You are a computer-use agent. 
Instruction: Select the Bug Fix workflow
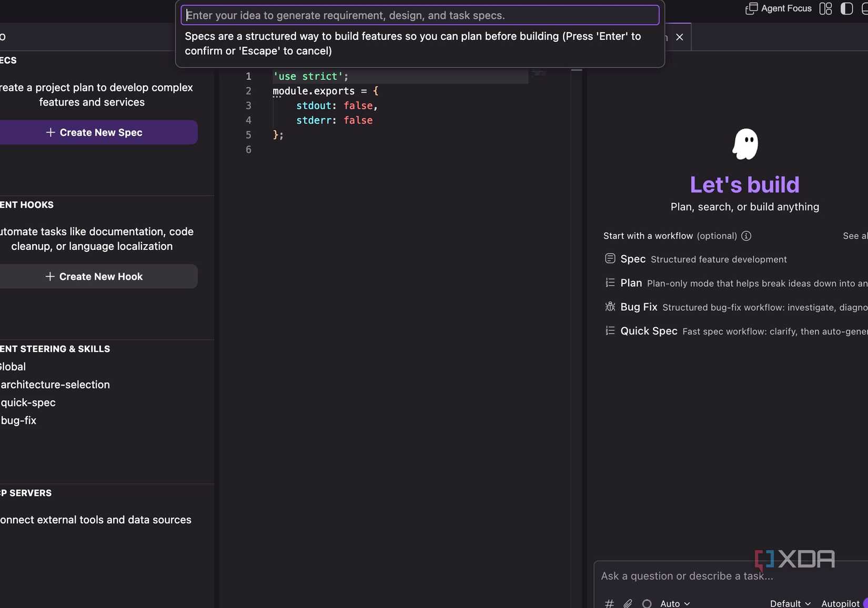(735, 307)
